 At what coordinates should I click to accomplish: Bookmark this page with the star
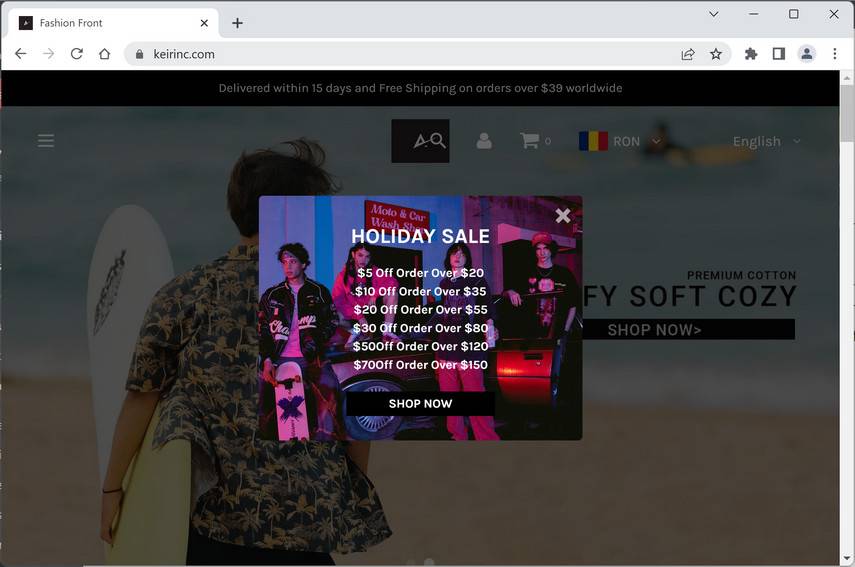[x=716, y=54]
